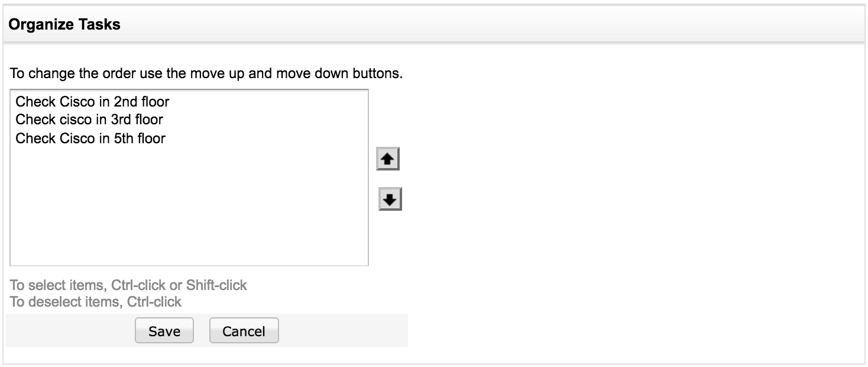Highlight the 2nd floor Cisco entry
Viewport: 868px width, 367px height.
[92, 102]
